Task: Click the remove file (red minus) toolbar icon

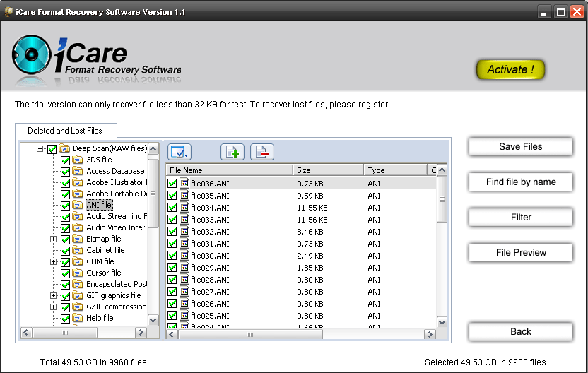Action: coord(262,152)
